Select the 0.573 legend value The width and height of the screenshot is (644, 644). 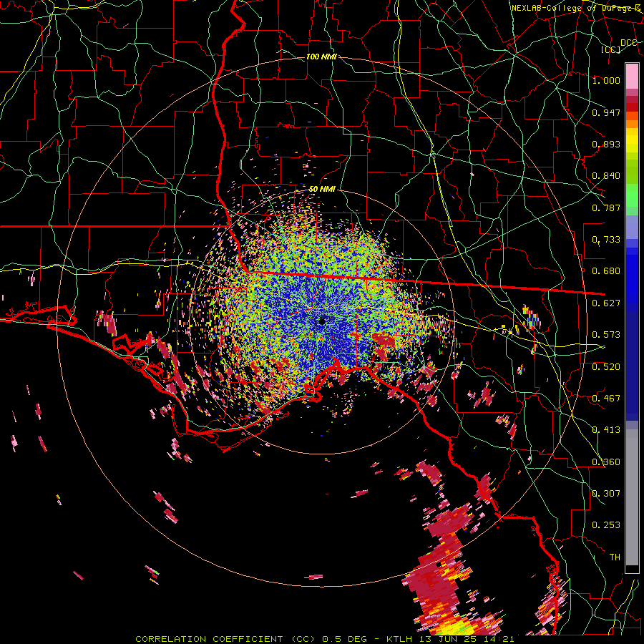(x=606, y=335)
